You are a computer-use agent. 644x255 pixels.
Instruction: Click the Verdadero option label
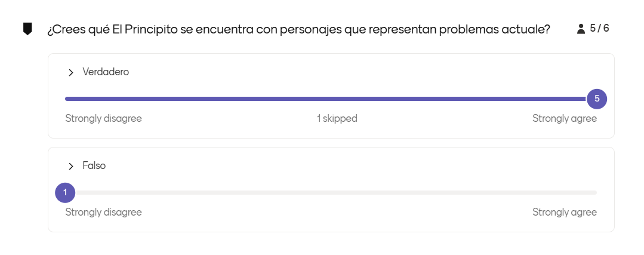point(106,72)
